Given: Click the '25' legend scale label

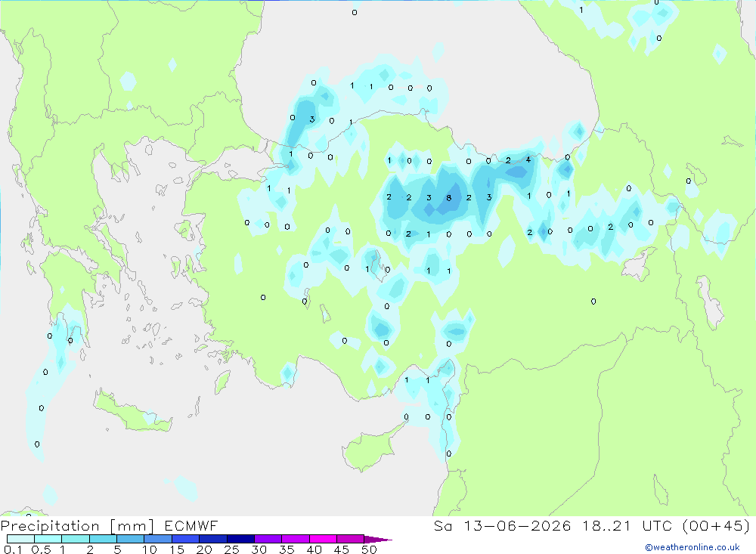Looking at the screenshot, I should [x=231, y=549].
